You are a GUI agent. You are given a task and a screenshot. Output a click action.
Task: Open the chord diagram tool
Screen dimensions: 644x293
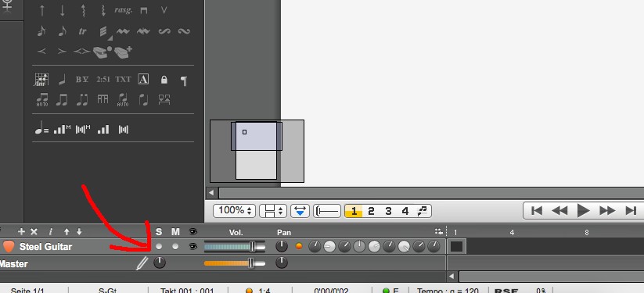click(41, 79)
